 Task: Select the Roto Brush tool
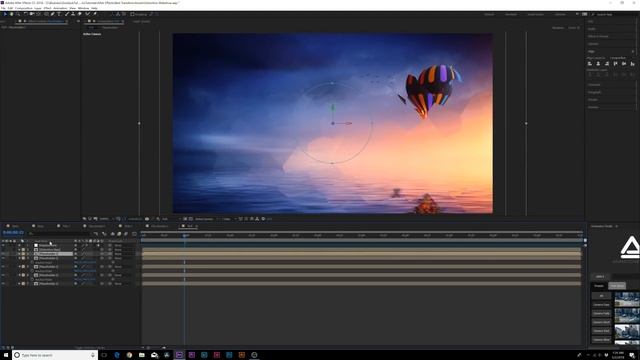coord(87,14)
